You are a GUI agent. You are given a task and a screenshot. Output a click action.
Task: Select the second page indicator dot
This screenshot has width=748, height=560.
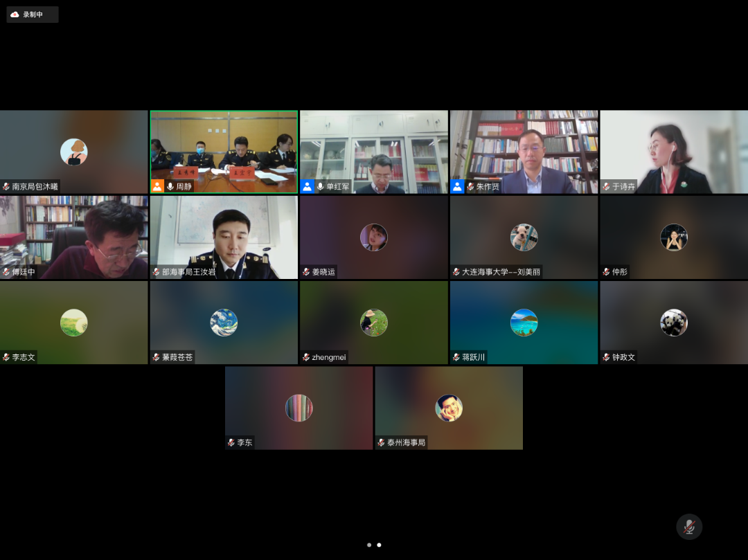379,545
